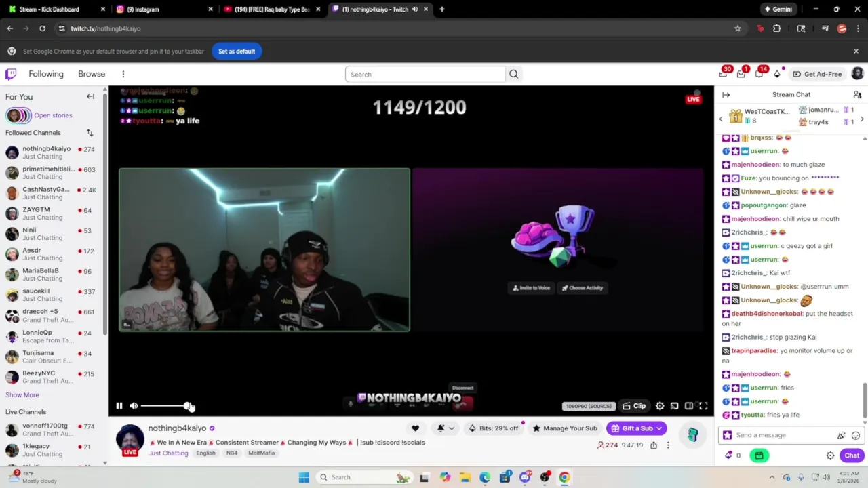868x488 pixels.
Task: Open the notifications inbox icon
Action: tap(741, 74)
